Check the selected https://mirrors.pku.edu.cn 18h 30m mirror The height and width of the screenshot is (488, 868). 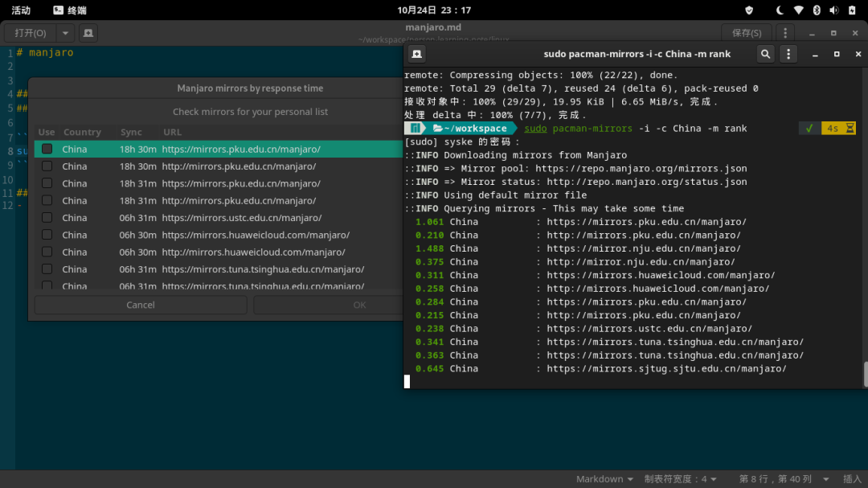[x=47, y=149]
